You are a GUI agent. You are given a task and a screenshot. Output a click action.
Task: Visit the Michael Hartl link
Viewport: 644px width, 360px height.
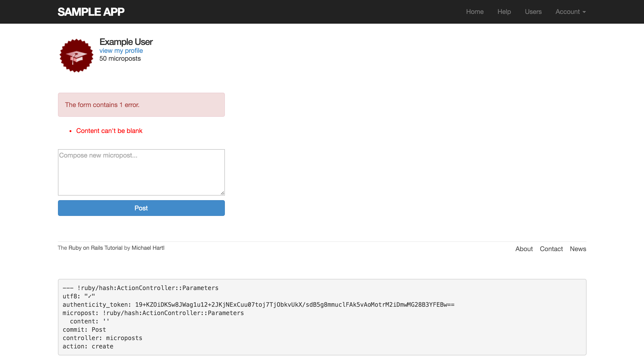coord(148,248)
